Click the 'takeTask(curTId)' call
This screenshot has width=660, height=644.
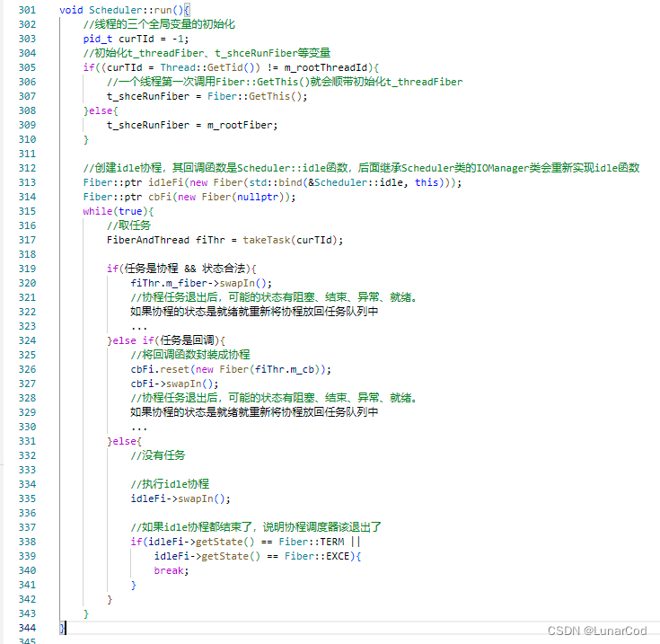(x=290, y=240)
